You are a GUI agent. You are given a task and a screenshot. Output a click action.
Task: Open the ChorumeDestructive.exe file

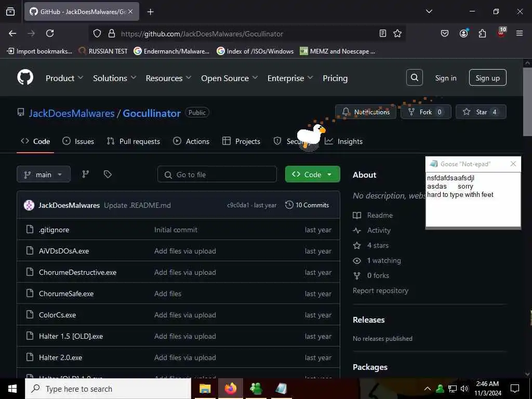(x=78, y=272)
